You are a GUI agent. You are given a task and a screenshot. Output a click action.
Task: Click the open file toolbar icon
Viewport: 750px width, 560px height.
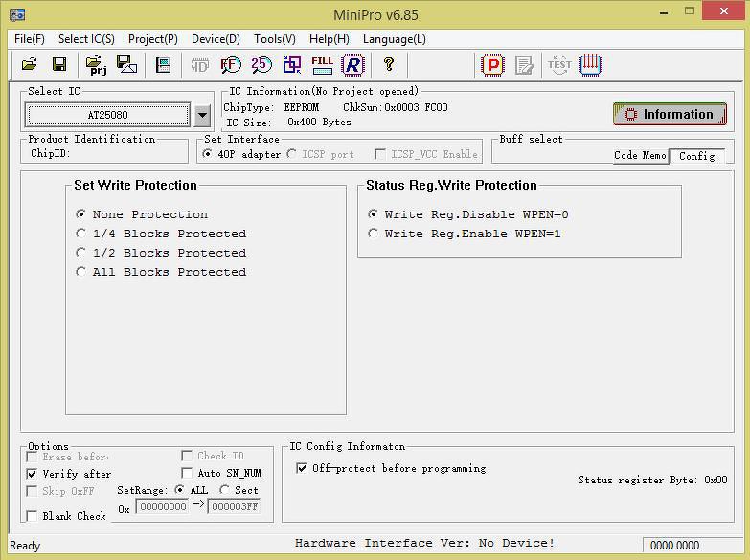click(29, 64)
